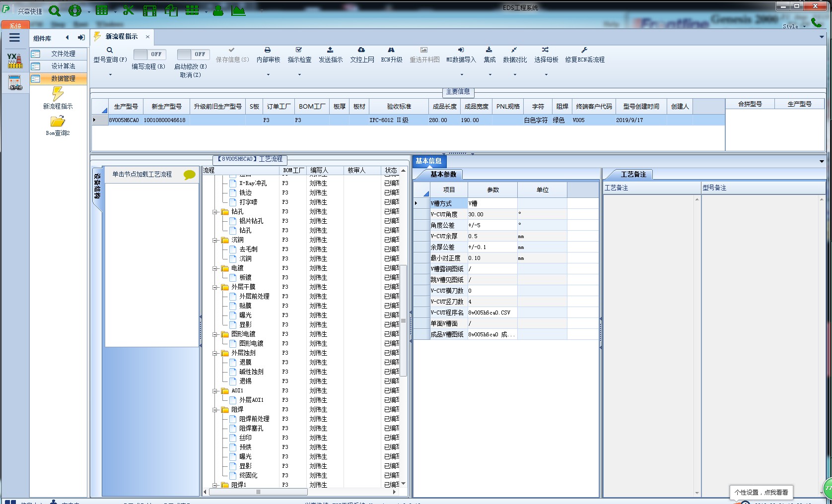Screen dimensions: 832x504
Task: Close the 新流程指示 tab
Action: [x=147, y=37]
